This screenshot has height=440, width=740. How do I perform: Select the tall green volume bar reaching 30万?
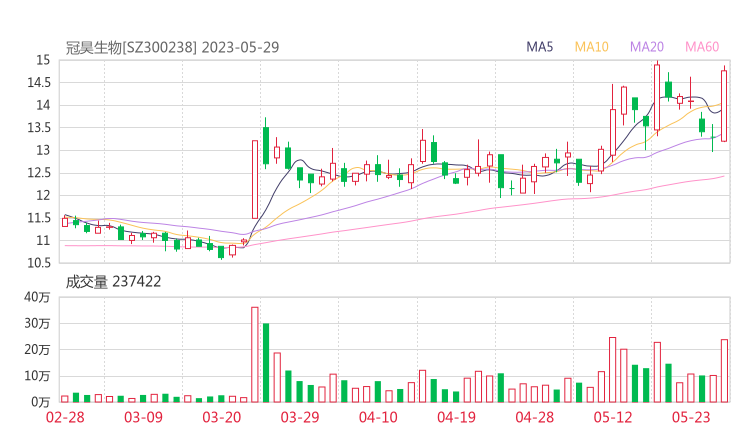click(x=266, y=363)
